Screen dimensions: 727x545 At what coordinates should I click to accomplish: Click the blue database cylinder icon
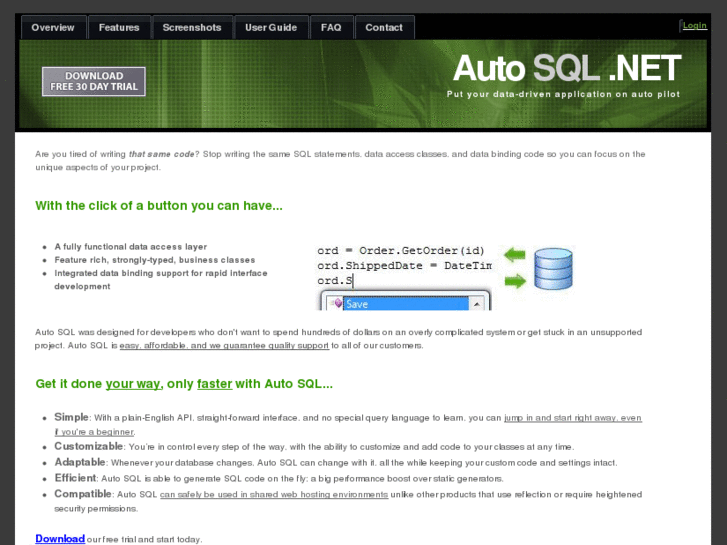(x=553, y=269)
